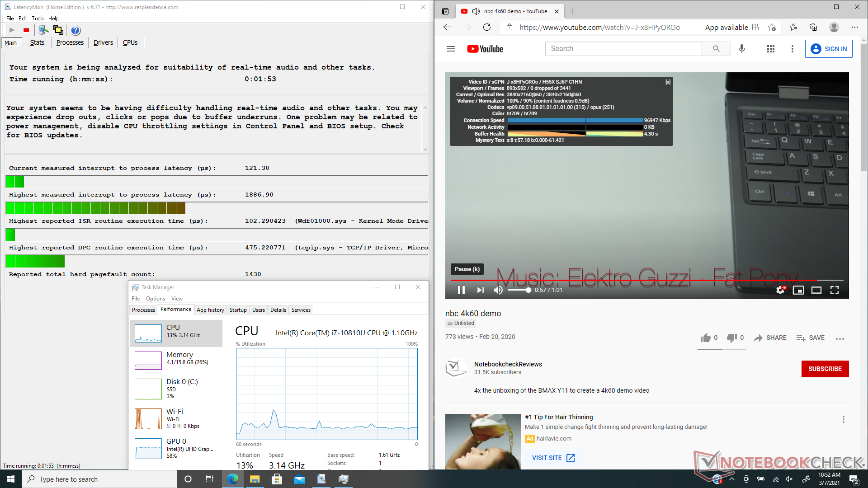The image size is (868, 488).
Task: Click the LatencyMon windows toolbar icon
Action: [x=58, y=30]
